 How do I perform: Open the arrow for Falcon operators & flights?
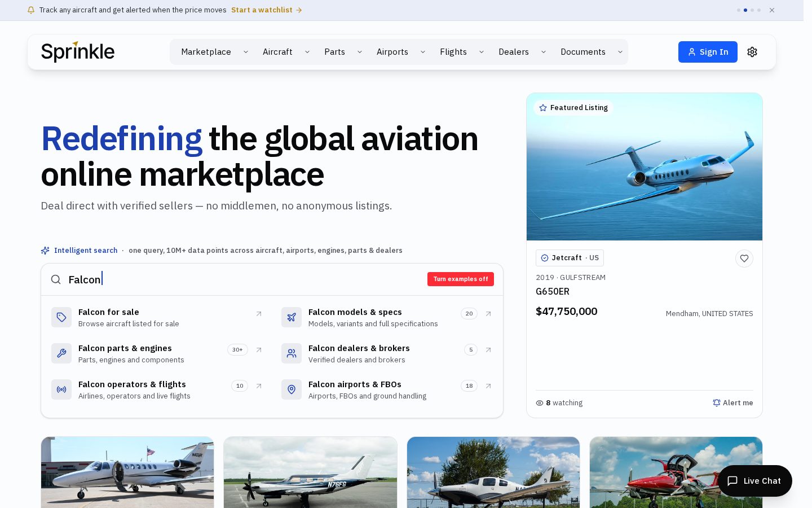point(259,386)
